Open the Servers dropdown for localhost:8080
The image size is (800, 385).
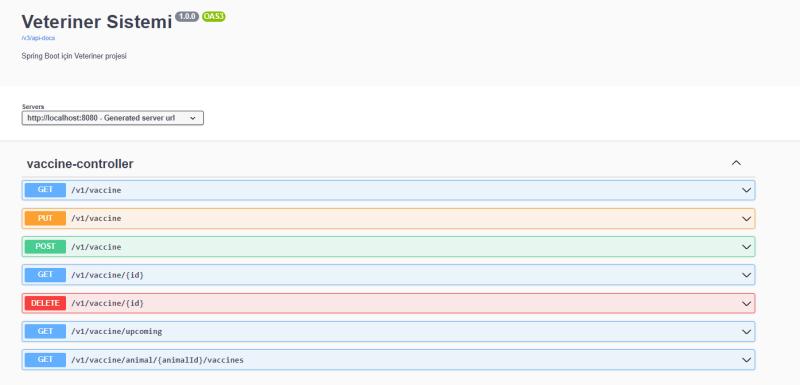pyautogui.click(x=112, y=118)
